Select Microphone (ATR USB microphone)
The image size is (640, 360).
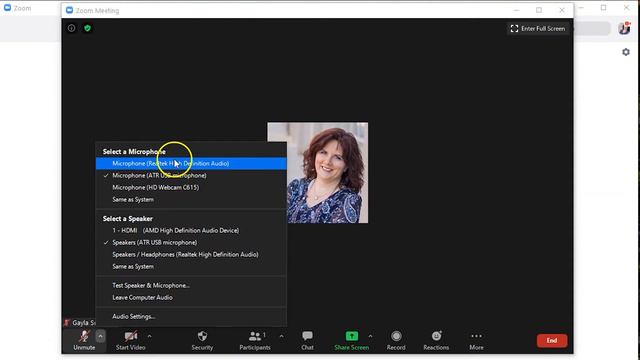[191, 176]
